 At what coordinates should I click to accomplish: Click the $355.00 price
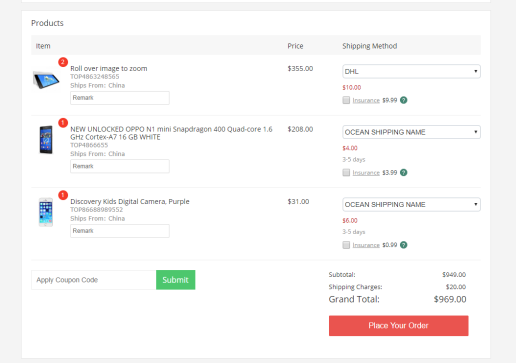[x=300, y=68]
